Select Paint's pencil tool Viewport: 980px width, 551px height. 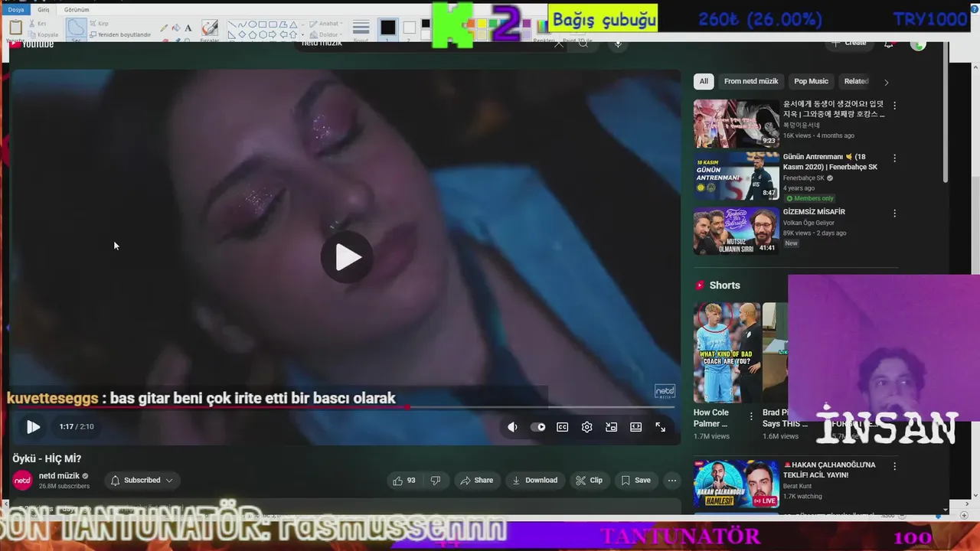[164, 28]
